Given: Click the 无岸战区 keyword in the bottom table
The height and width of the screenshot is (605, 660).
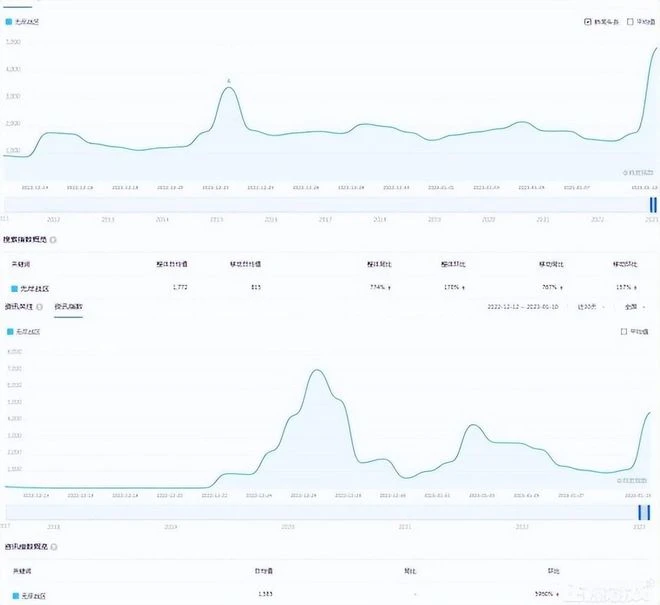Looking at the screenshot, I should pos(32,595).
